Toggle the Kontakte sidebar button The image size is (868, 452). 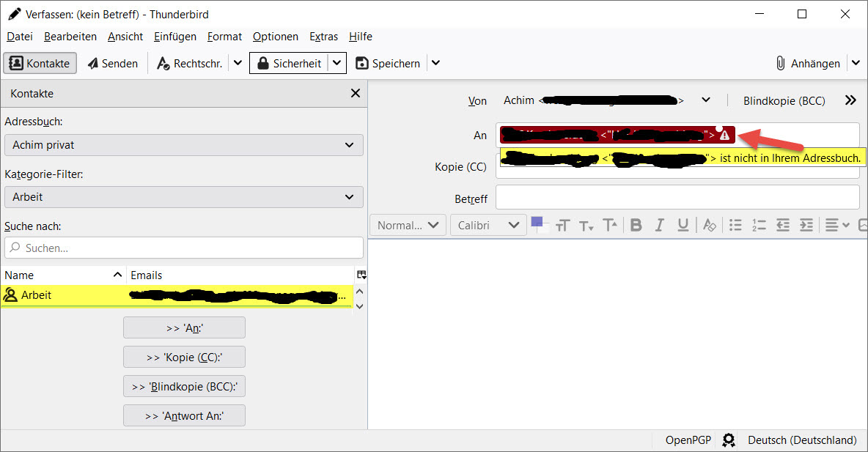pos(40,63)
